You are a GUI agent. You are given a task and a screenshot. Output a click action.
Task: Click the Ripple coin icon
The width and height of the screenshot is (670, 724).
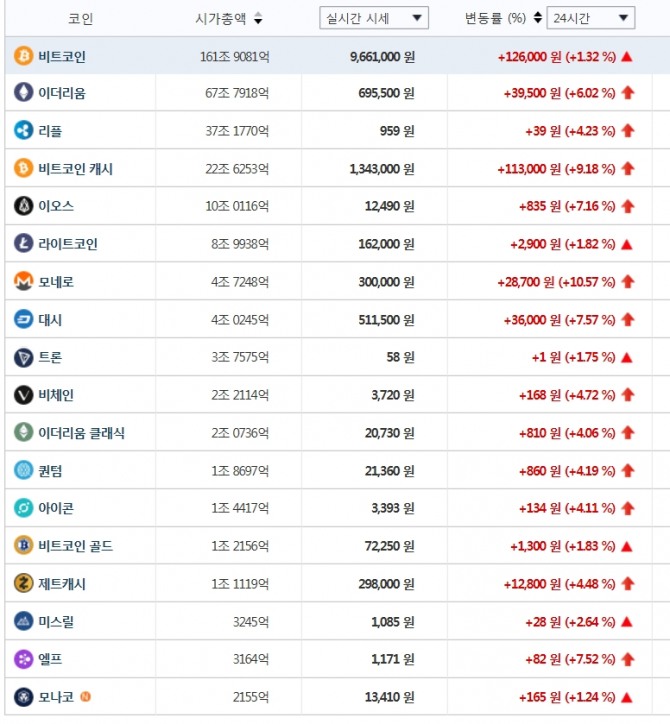click(23, 130)
